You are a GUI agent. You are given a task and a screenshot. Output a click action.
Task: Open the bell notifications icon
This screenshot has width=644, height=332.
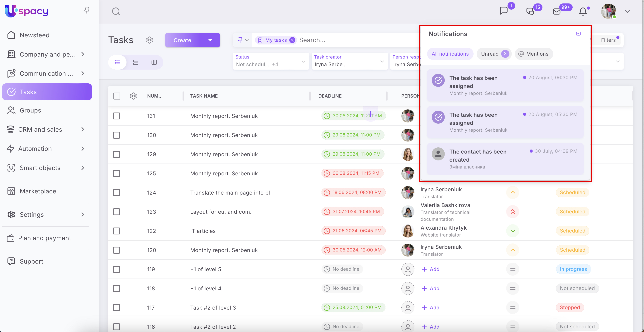point(583,12)
